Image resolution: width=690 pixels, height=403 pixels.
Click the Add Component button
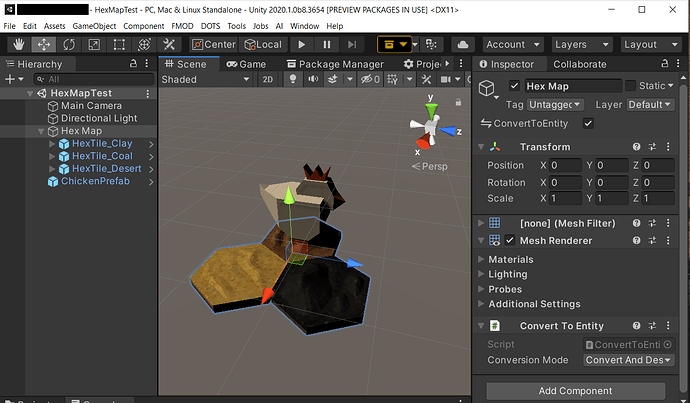tap(575, 391)
